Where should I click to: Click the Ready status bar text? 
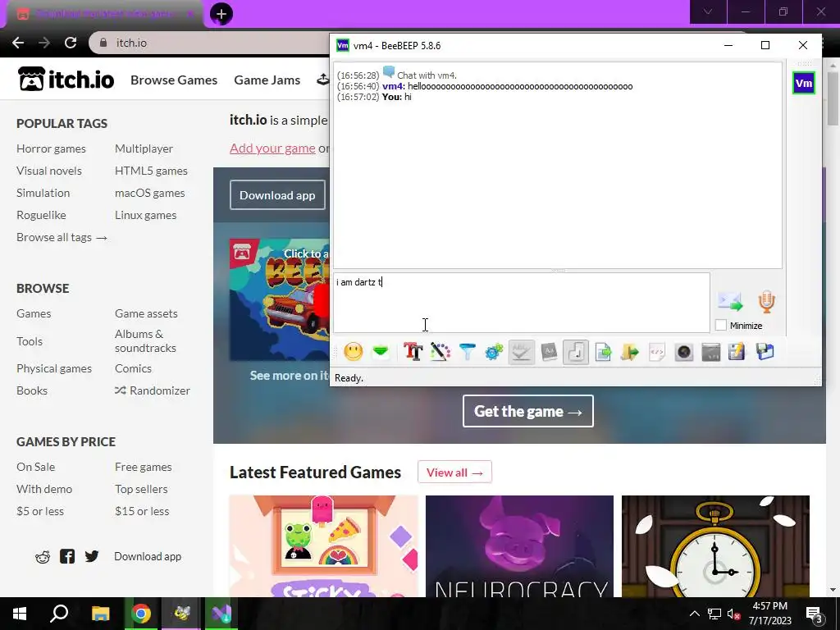point(349,378)
